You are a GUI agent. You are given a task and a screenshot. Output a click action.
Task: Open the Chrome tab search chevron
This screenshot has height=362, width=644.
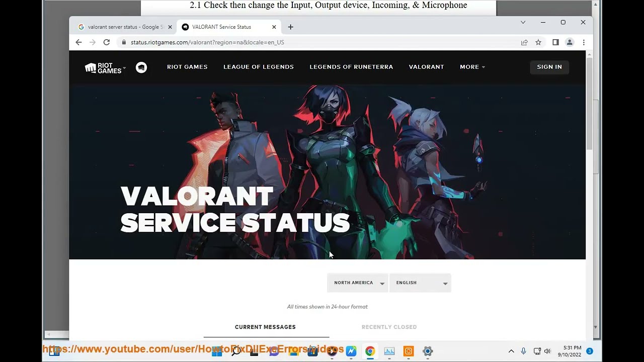(523, 22)
